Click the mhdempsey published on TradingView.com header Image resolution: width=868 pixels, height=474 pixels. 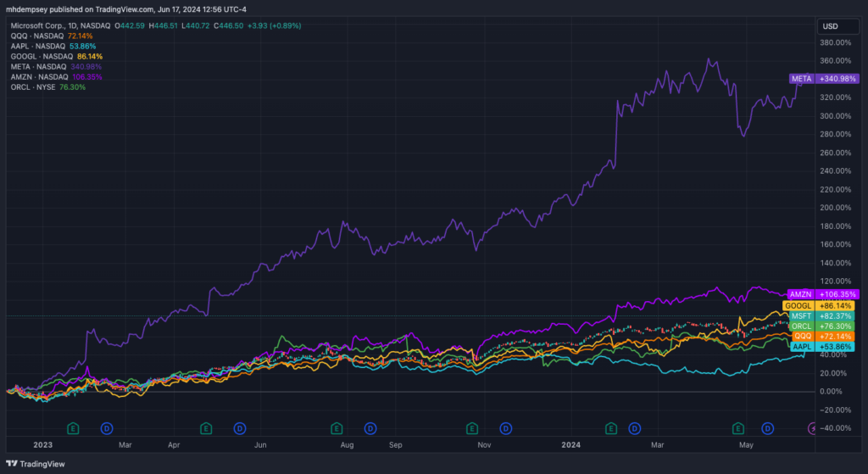pos(126,9)
